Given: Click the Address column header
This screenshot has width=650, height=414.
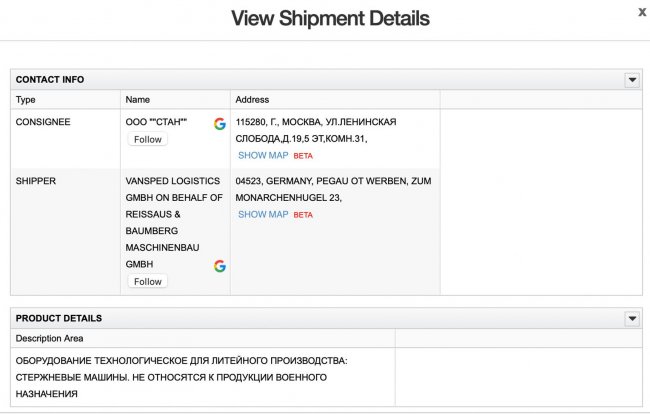Looking at the screenshot, I should tap(252, 100).
